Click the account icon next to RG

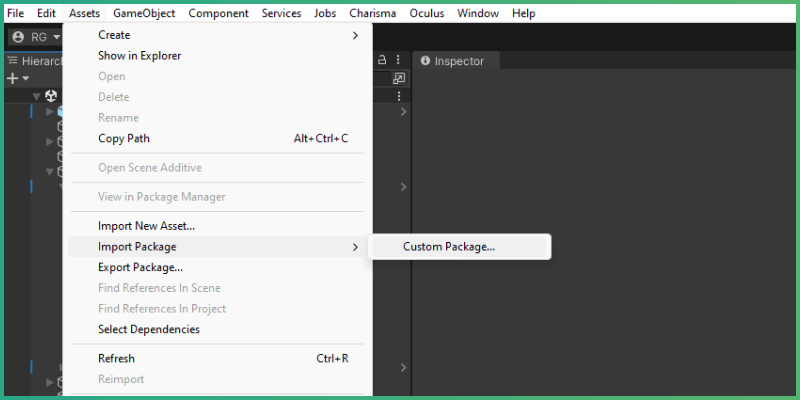(17, 37)
